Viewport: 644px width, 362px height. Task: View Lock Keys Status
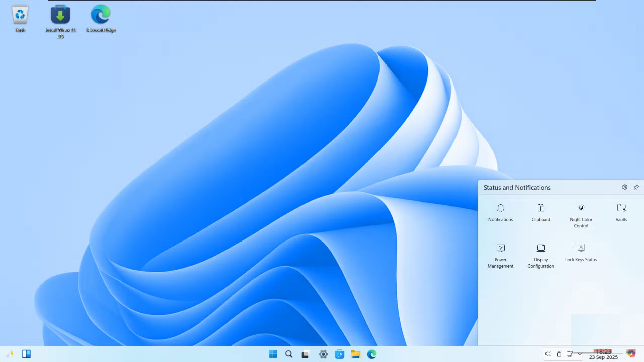[580, 252]
